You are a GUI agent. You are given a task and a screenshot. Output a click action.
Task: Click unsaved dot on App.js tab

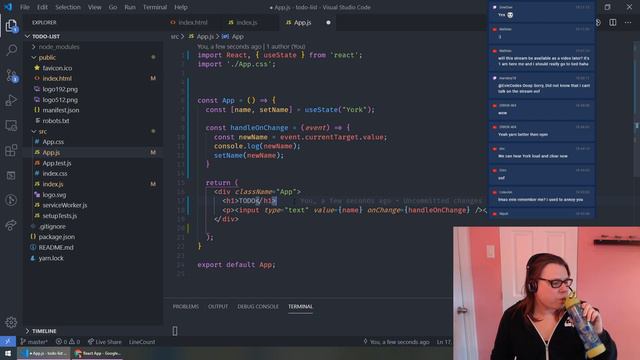[328, 22]
